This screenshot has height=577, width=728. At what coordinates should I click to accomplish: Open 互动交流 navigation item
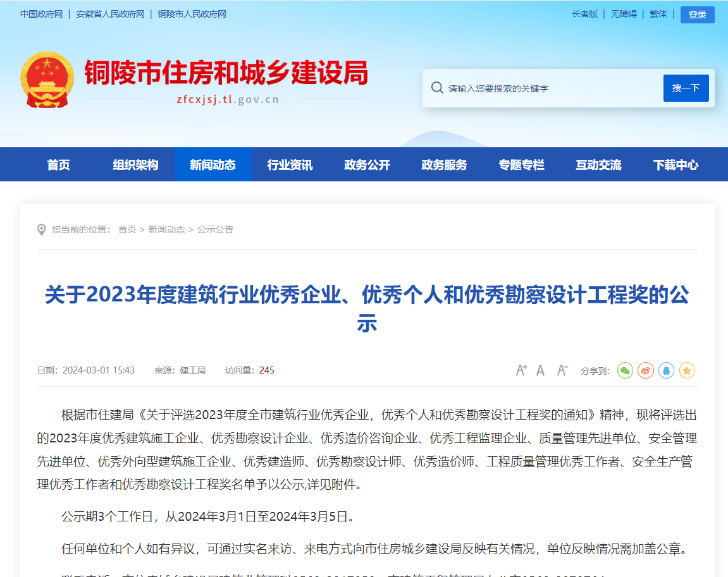(598, 165)
